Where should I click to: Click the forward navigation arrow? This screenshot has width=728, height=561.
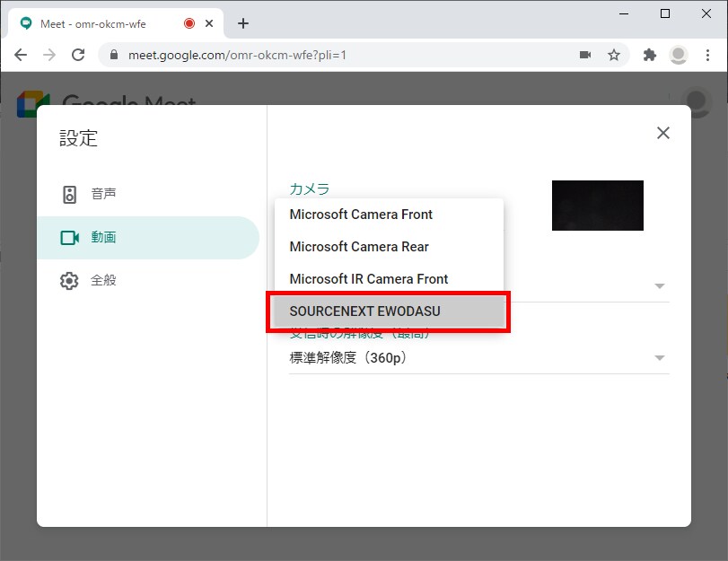click(49, 55)
